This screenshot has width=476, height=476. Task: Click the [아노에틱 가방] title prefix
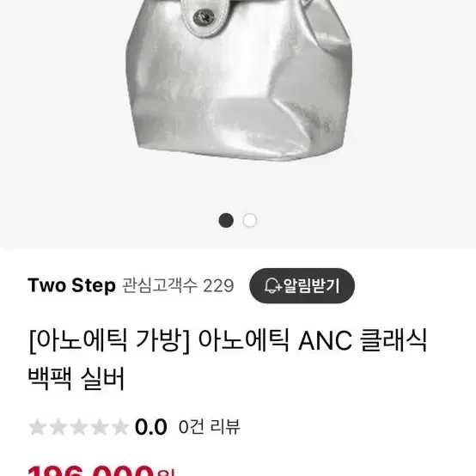110,340
